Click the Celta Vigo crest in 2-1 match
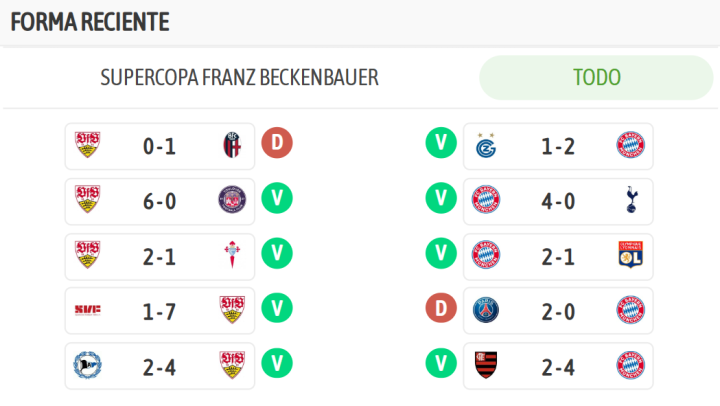The height and width of the screenshot is (406, 720). tap(232, 255)
